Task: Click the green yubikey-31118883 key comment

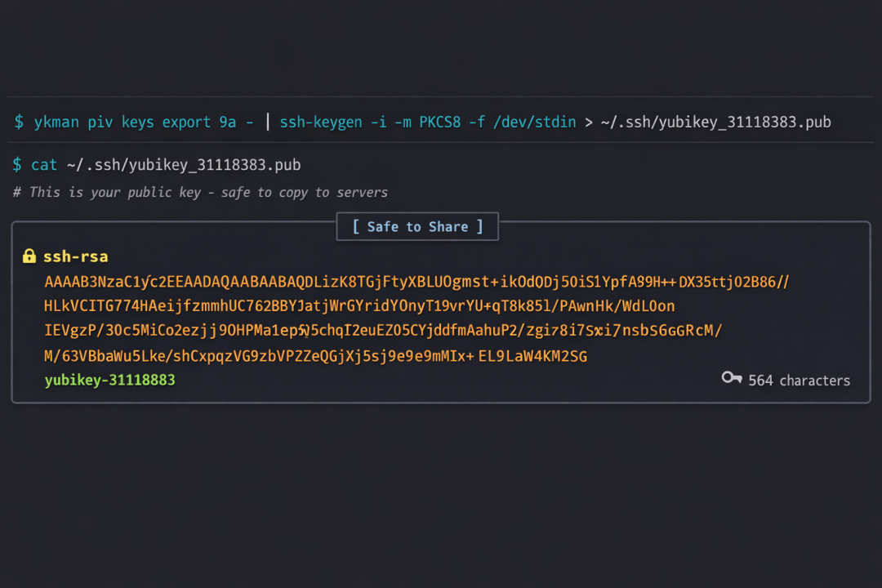Action: (109, 380)
